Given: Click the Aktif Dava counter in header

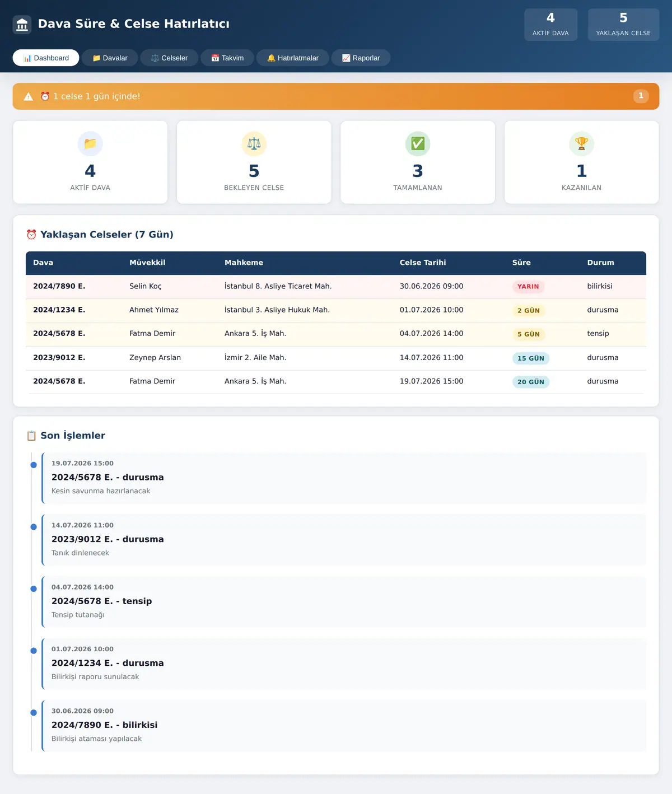Looking at the screenshot, I should click(x=550, y=25).
